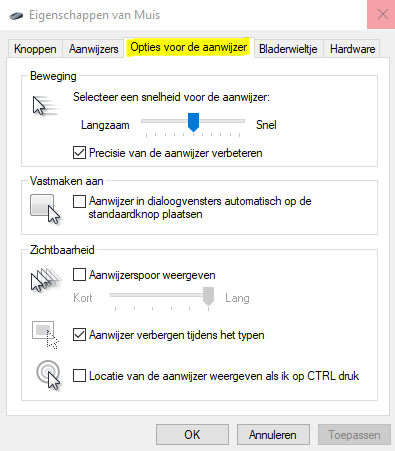Enable Locatie van de aanwijzer weergeven checkbox
This screenshot has width=395, height=451.
[x=79, y=376]
